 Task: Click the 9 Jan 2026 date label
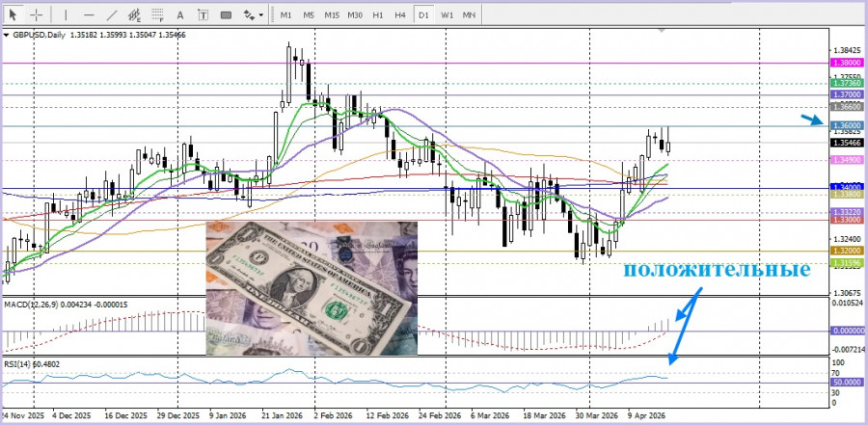tap(228, 414)
